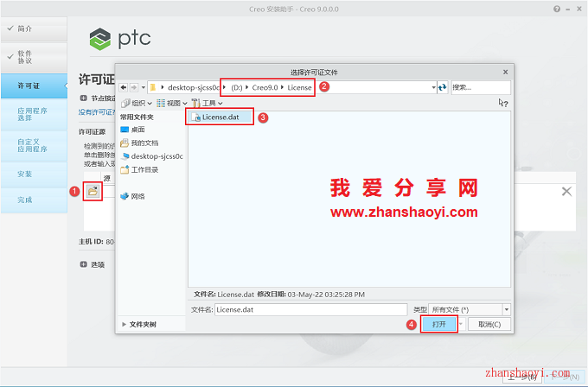Click the 取消(C) Cancel button

(x=489, y=325)
